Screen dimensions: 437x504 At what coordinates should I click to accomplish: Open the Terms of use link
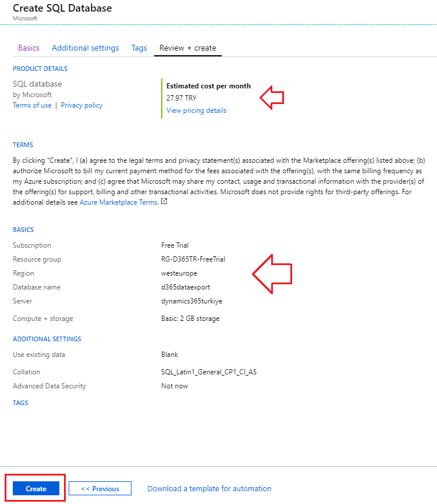click(32, 105)
